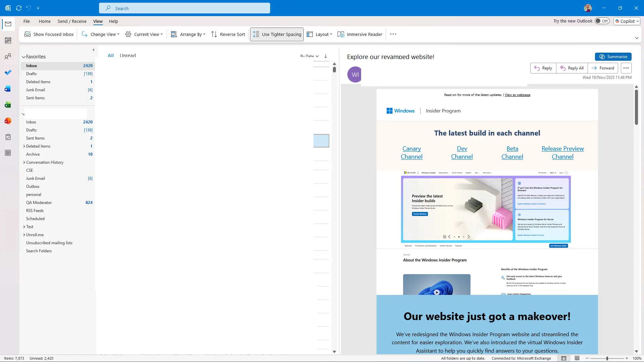
Task: Click the View as webpage link
Action: coord(517,95)
